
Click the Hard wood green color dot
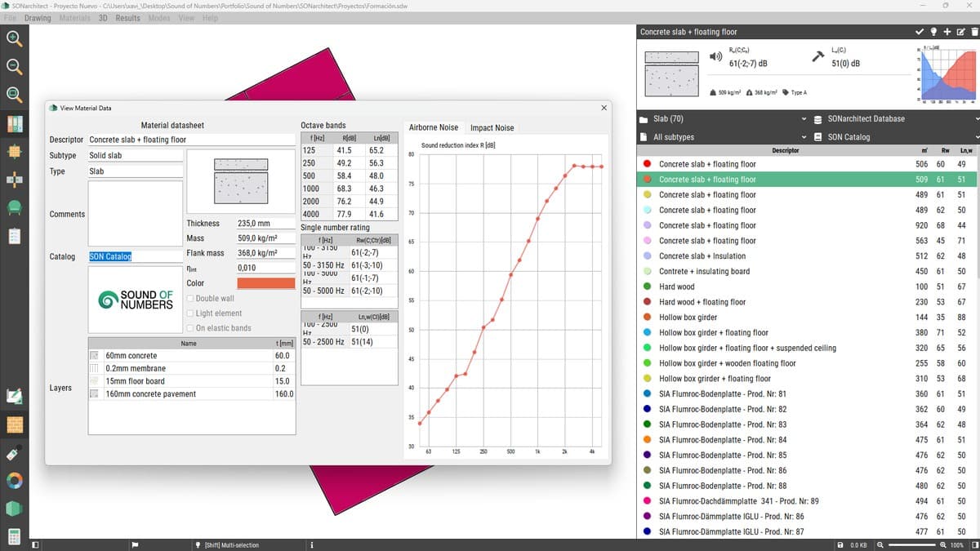click(648, 287)
